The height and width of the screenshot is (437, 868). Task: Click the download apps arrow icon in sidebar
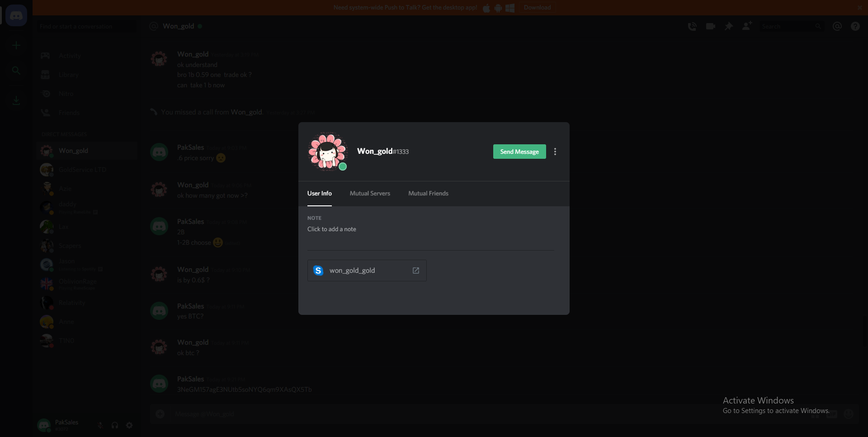(16, 100)
